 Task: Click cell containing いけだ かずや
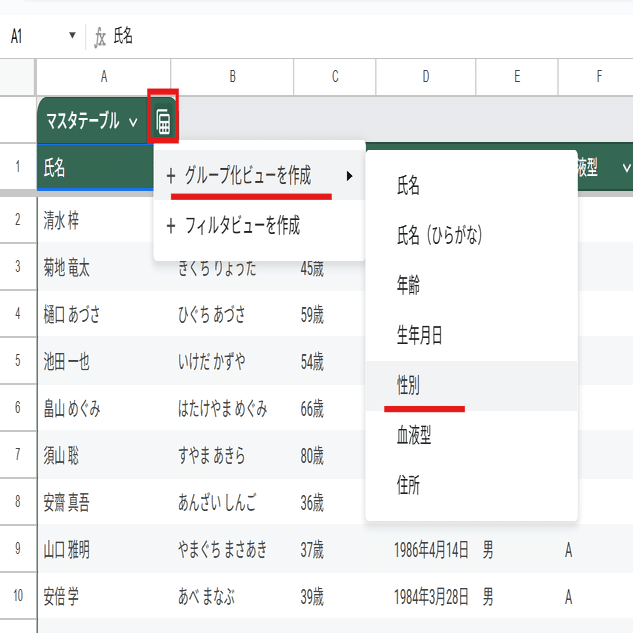tap(232, 361)
